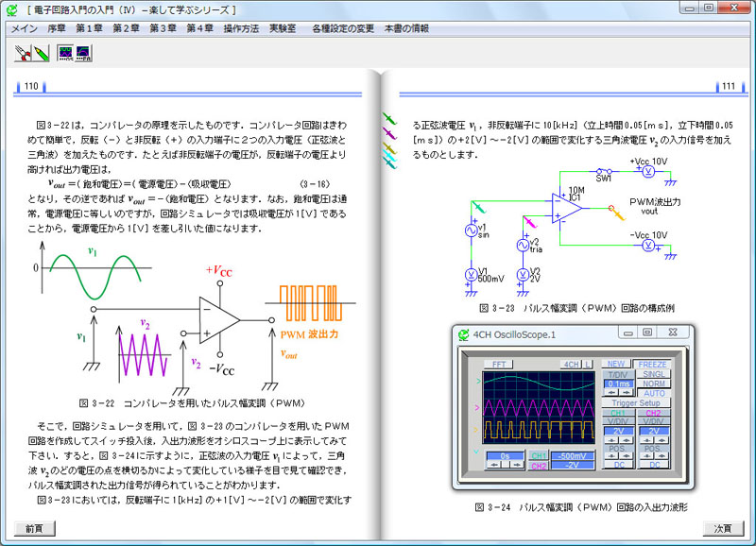This screenshot has height=546, width=756.
Task: Select the v2 triangle wave source symbol
Action: point(524,246)
